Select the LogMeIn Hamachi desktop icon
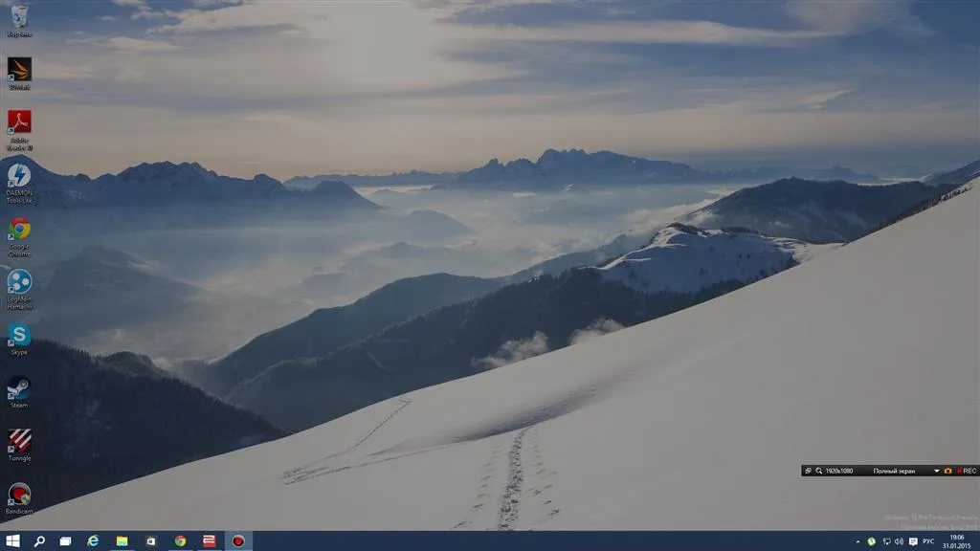The image size is (980, 551). point(19,289)
